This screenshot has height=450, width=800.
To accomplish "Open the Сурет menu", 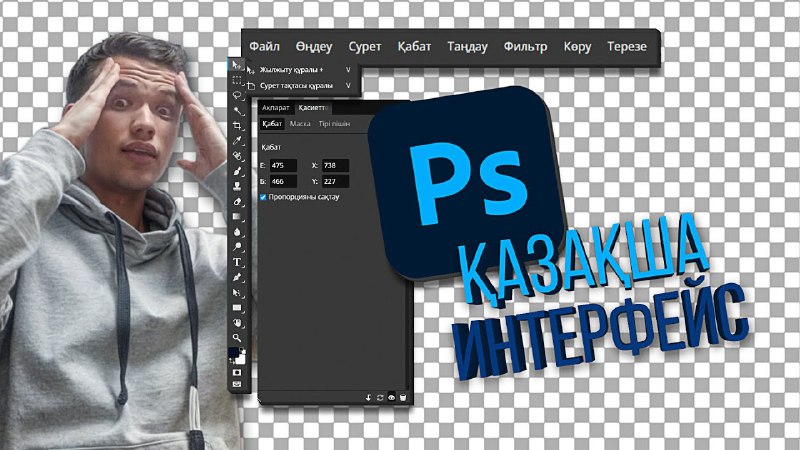I will [x=365, y=46].
